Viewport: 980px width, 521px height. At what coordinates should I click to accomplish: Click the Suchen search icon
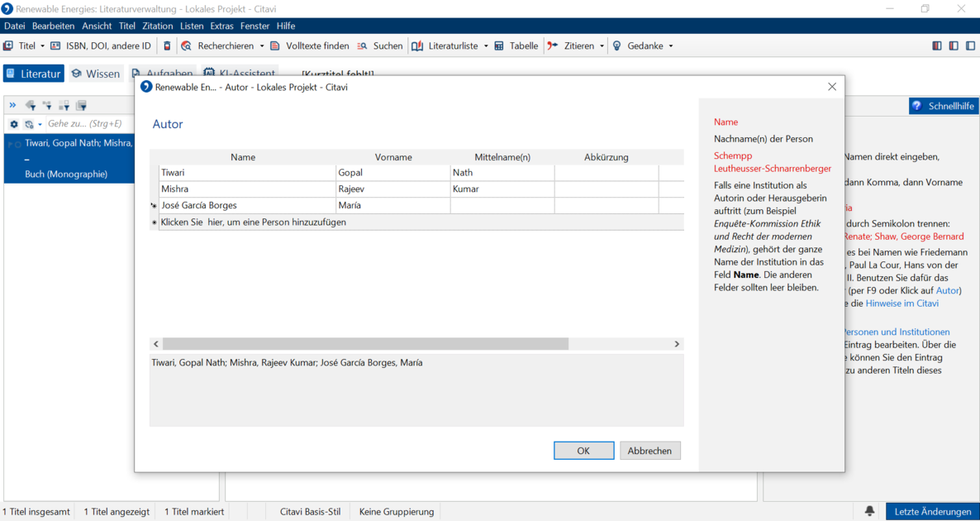pyautogui.click(x=363, y=45)
